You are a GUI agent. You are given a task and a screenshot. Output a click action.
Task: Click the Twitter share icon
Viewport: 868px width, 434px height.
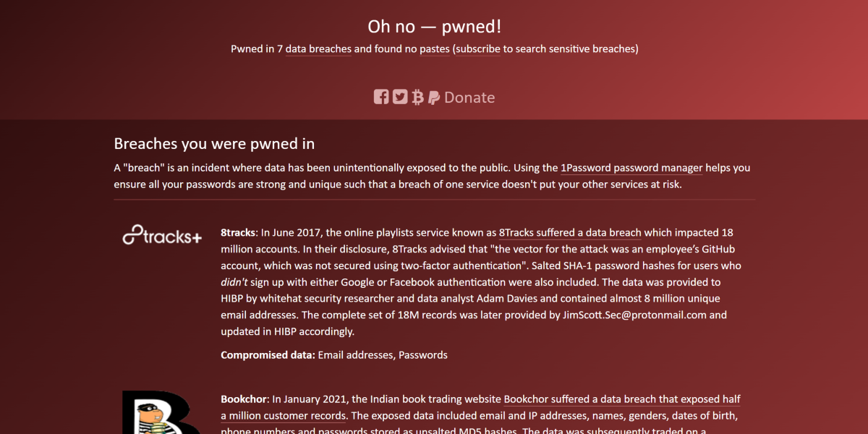click(x=400, y=97)
